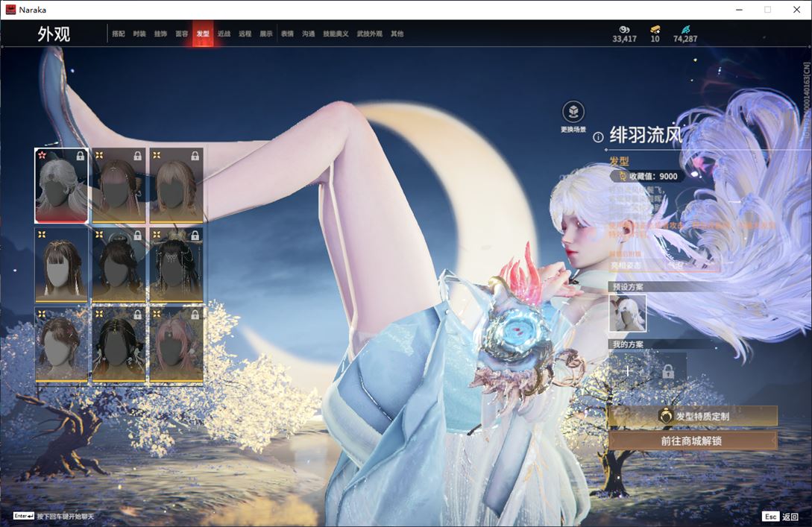Image resolution: width=812 pixels, height=527 pixels.
Task: Select the unlocked brown straight-bangs hairstyle
Action: 61,265
